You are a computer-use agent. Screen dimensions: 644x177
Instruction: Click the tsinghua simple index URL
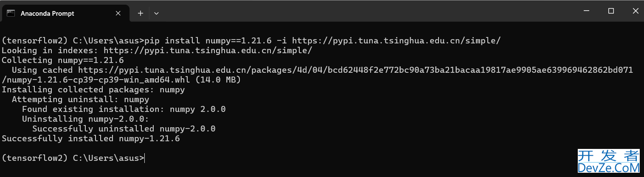point(208,51)
